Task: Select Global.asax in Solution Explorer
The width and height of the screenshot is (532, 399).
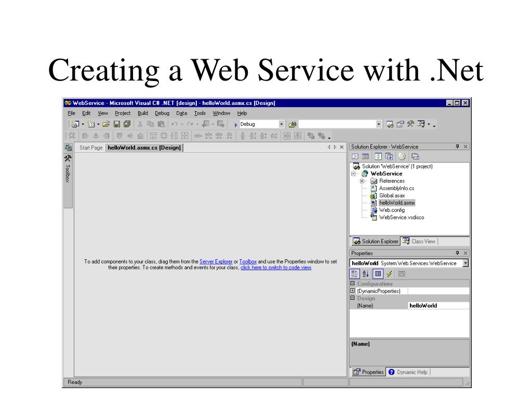Action: pyautogui.click(x=392, y=196)
